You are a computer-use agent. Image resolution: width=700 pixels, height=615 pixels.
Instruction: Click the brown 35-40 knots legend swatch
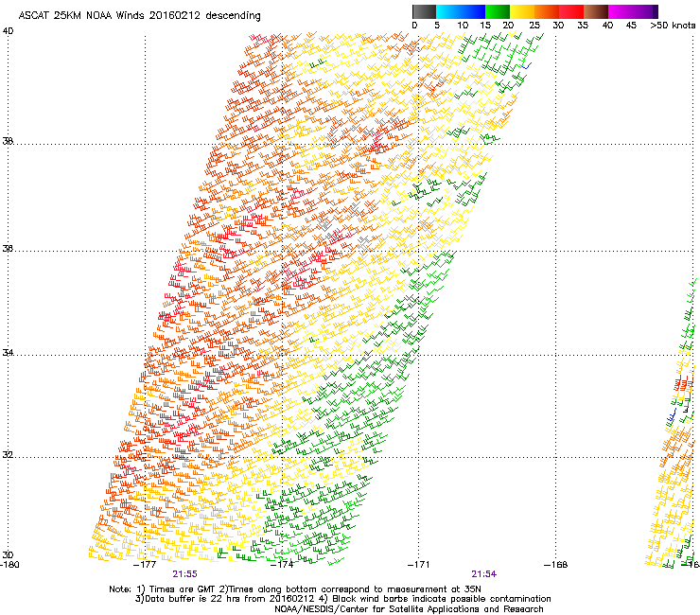tap(596, 11)
